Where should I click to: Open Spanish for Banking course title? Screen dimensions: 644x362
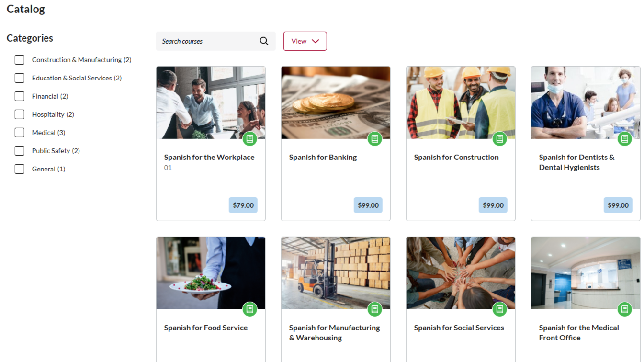pos(323,157)
